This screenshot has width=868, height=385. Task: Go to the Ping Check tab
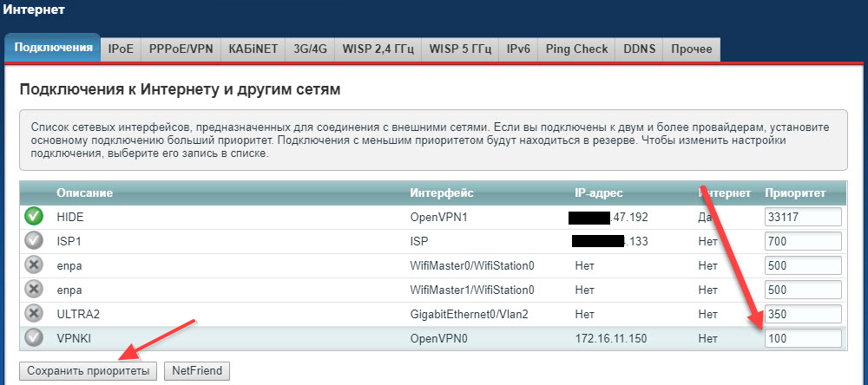tap(576, 49)
